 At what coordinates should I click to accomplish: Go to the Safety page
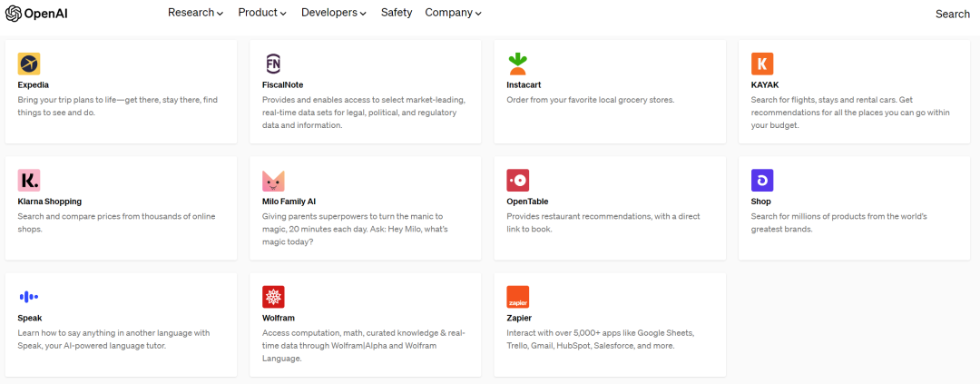397,13
